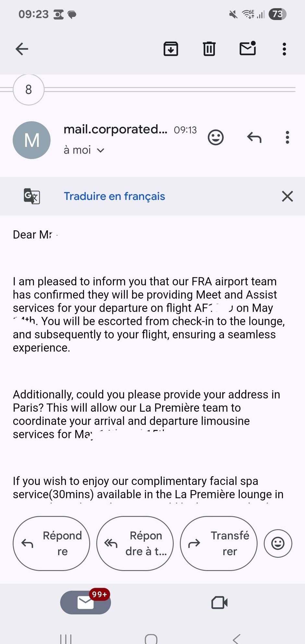305x644 pixels.
Task: Delete the email with the trash icon
Action: click(209, 49)
